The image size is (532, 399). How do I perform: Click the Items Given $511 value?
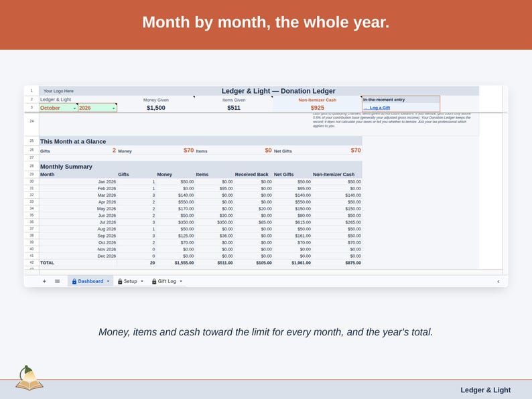[x=234, y=108]
